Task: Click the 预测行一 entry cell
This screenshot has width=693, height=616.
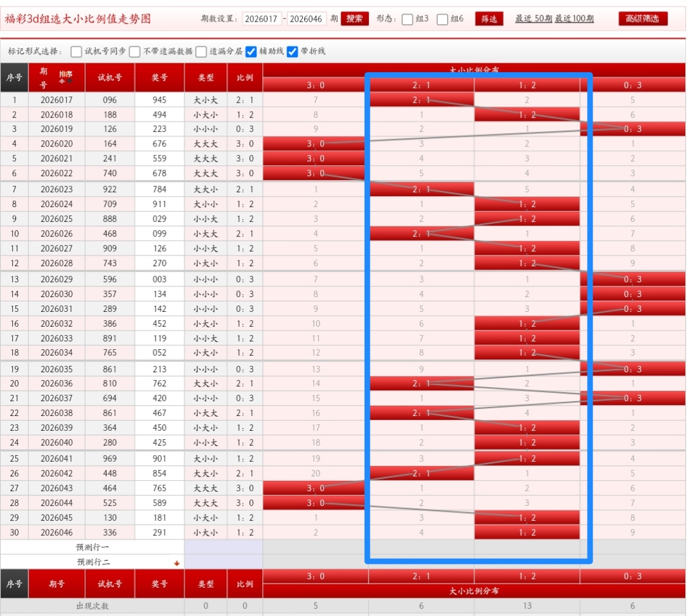Action: point(222,548)
